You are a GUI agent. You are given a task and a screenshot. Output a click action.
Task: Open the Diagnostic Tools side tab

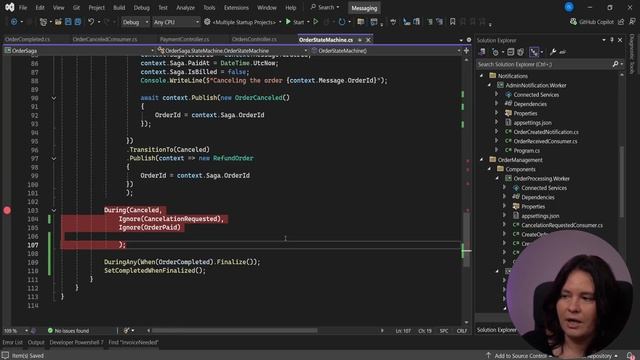pyautogui.click(x=632, y=54)
